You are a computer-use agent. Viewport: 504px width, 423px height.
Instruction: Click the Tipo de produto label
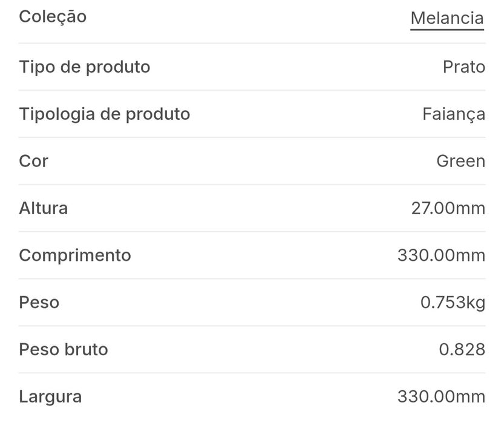(x=85, y=67)
